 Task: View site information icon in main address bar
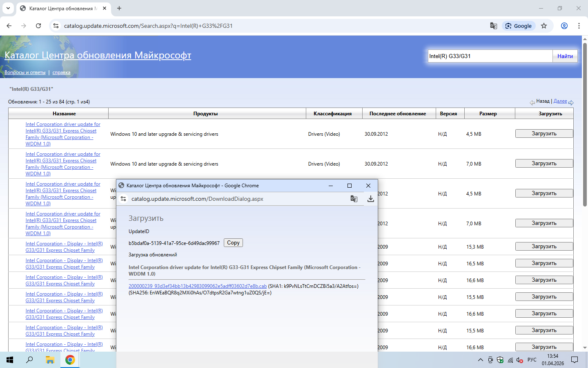click(56, 26)
